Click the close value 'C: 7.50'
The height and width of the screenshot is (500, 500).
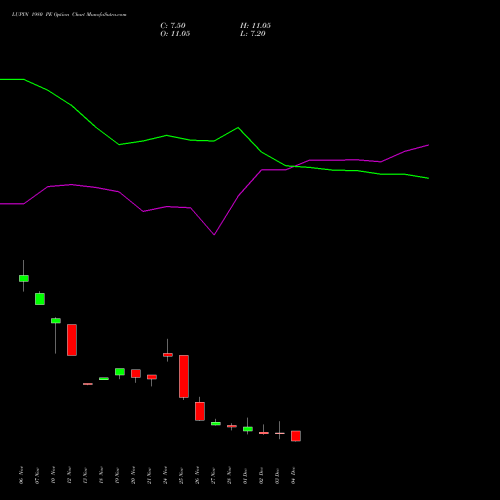click(x=173, y=26)
